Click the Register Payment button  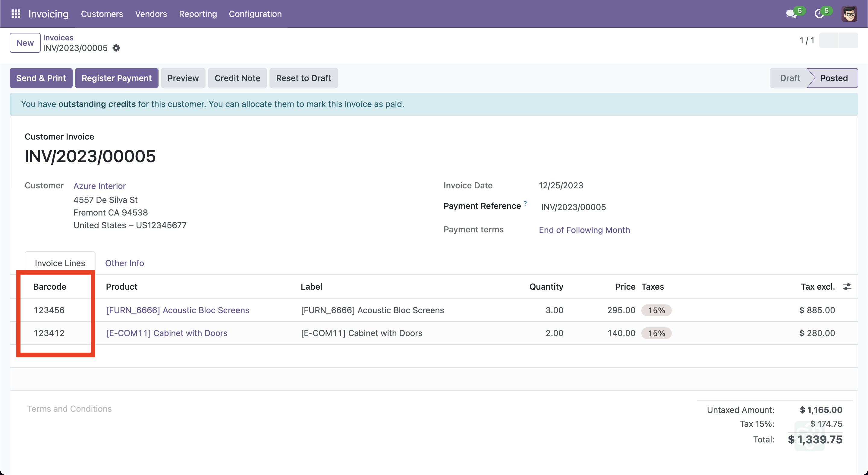click(117, 78)
